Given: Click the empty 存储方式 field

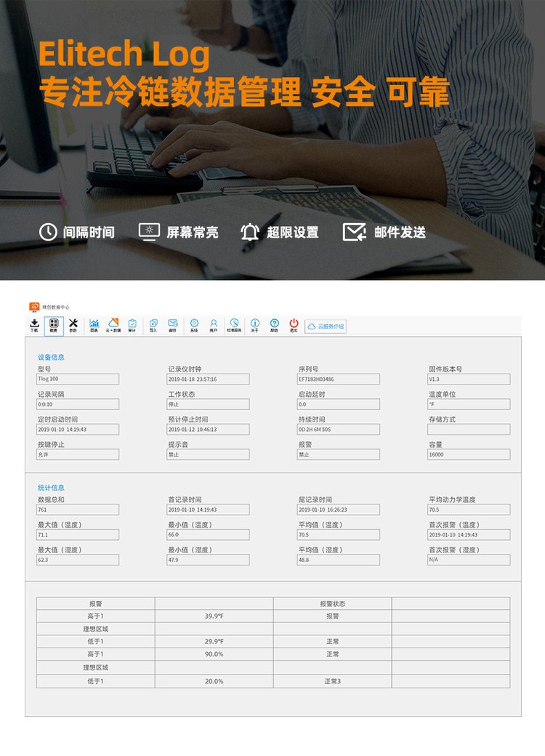Looking at the screenshot, I should click(x=469, y=429).
